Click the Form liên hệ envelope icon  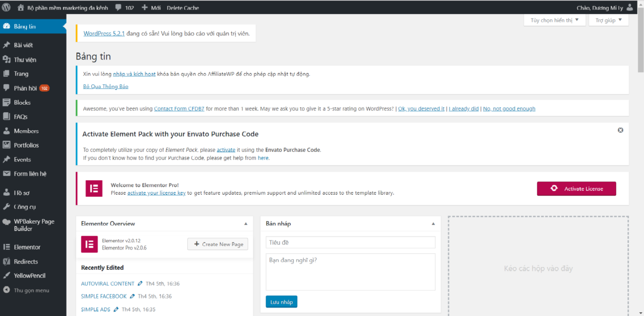click(x=6, y=173)
